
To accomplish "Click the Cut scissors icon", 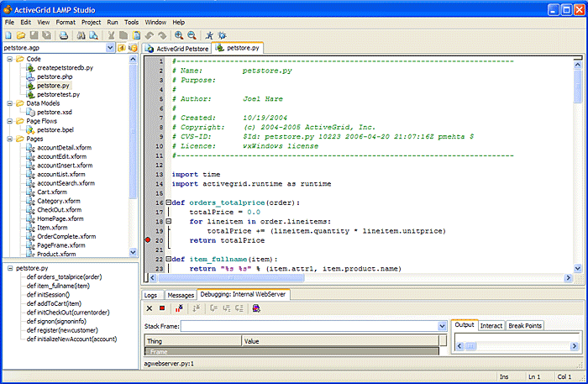I will coord(110,35).
